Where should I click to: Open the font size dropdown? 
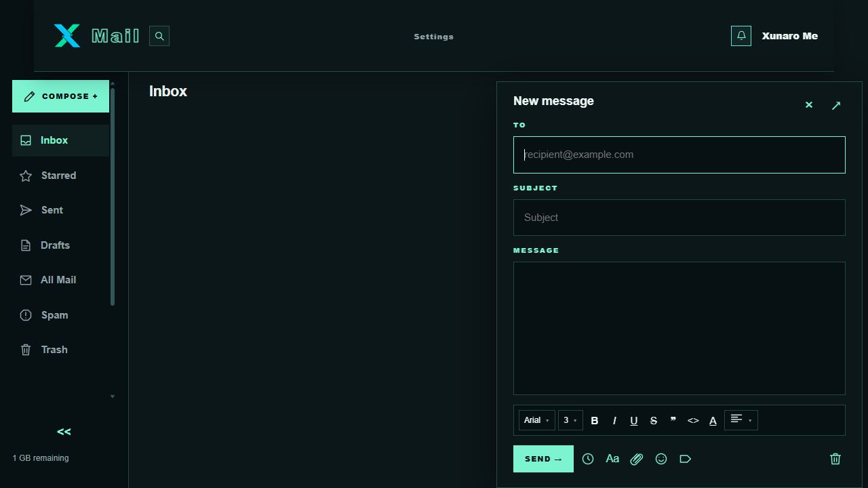tap(570, 420)
